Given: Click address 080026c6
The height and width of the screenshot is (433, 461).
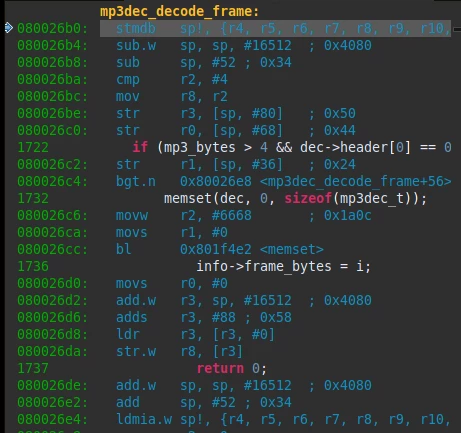Looking at the screenshot, I should (x=52, y=216).
